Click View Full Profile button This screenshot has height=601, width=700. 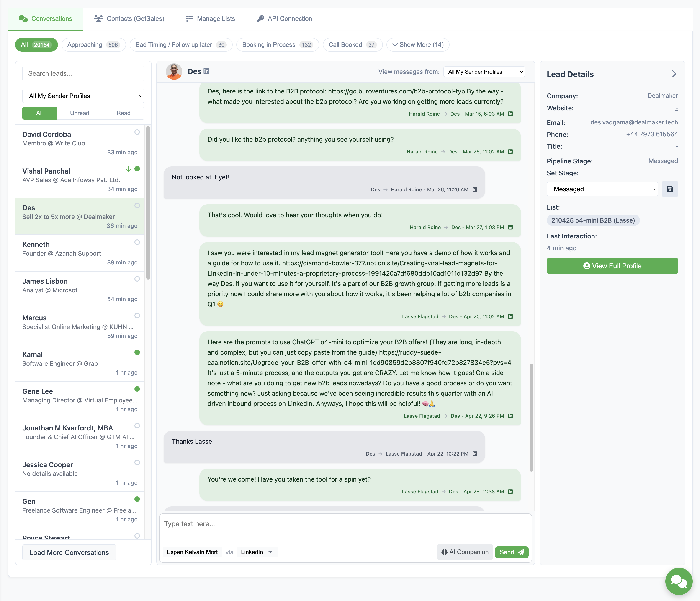pyautogui.click(x=612, y=266)
